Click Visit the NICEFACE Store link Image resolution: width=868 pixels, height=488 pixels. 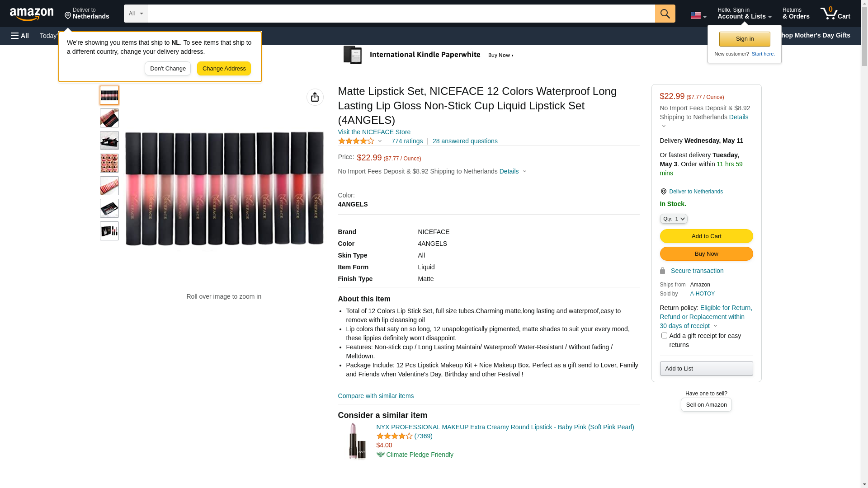click(374, 132)
